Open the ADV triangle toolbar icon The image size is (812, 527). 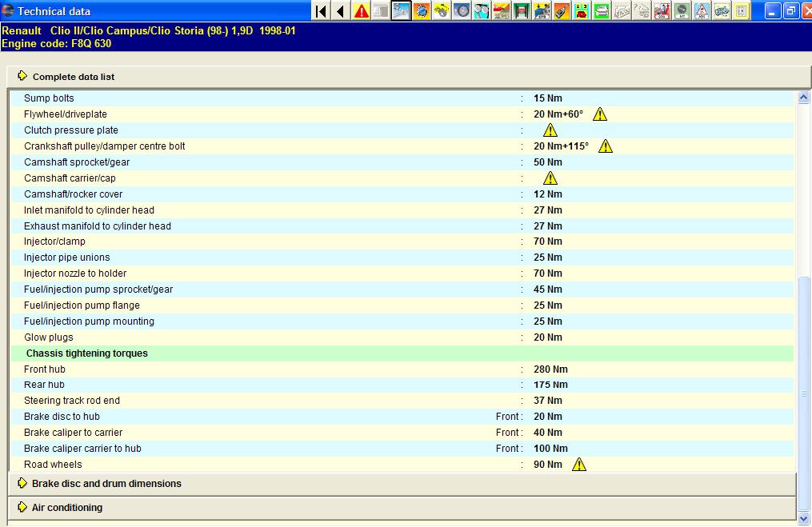click(702, 11)
